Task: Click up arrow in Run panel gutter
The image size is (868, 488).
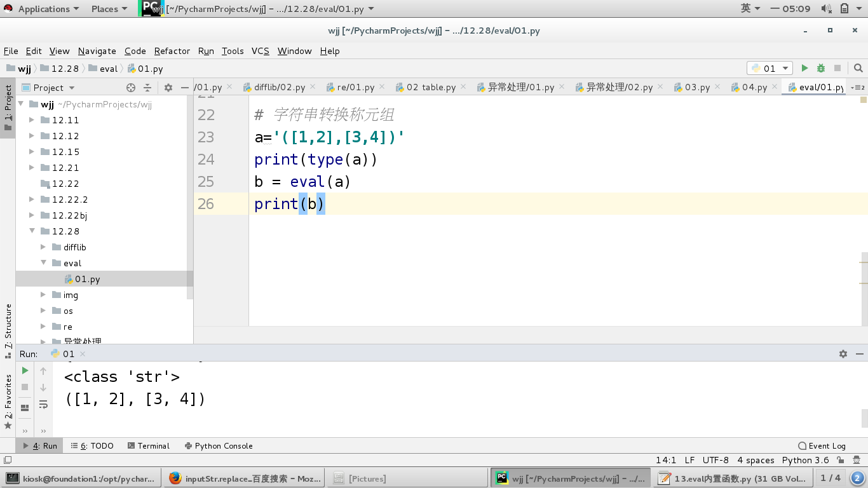Action: (x=43, y=370)
